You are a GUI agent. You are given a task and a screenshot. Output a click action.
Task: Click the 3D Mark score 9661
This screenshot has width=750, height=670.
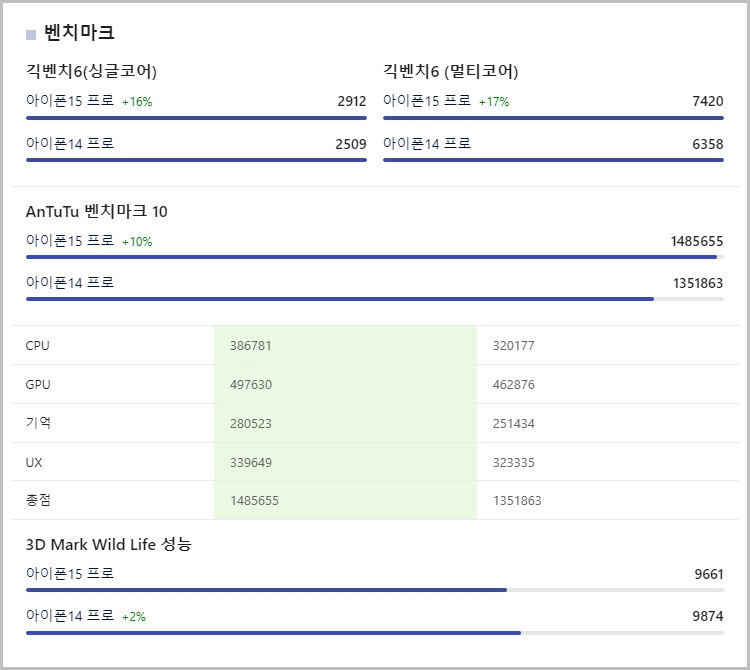[x=709, y=574]
